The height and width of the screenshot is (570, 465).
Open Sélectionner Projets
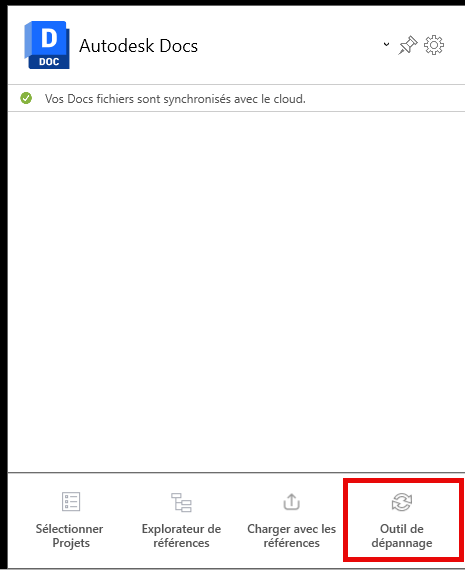[70, 521]
